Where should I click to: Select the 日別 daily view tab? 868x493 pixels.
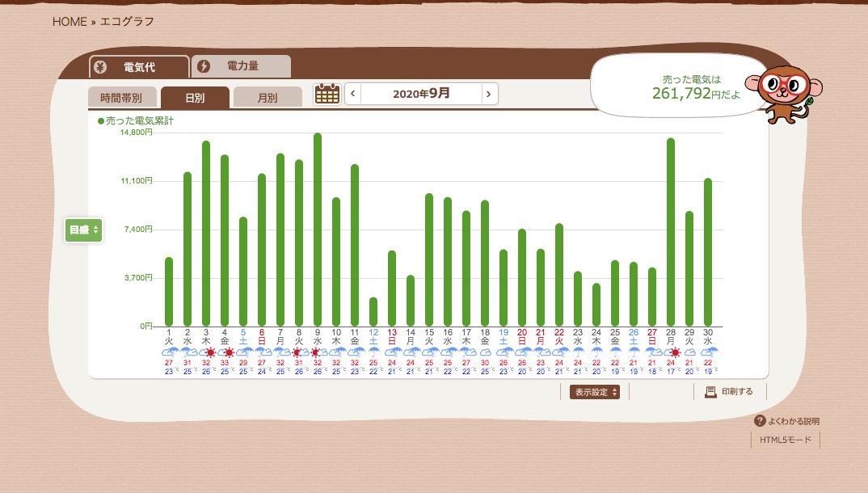pos(195,98)
